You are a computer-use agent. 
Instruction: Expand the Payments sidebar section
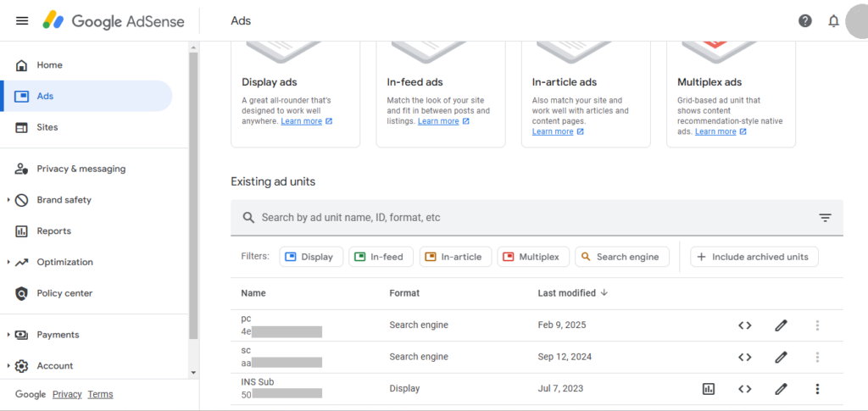8,335
